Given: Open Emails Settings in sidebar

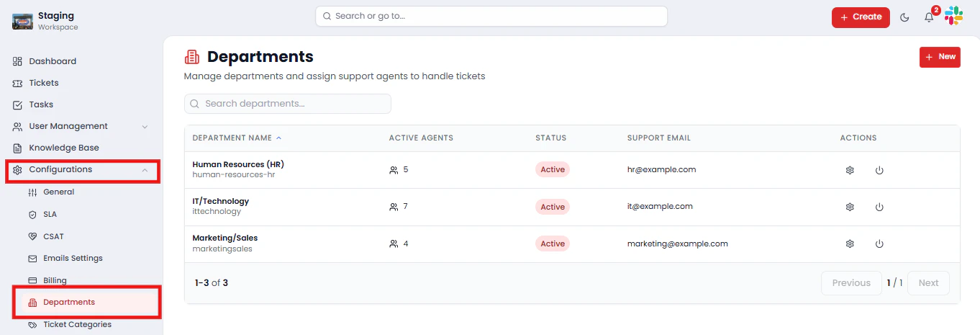Looking at the screenshot, I should (x=73, y=258).
